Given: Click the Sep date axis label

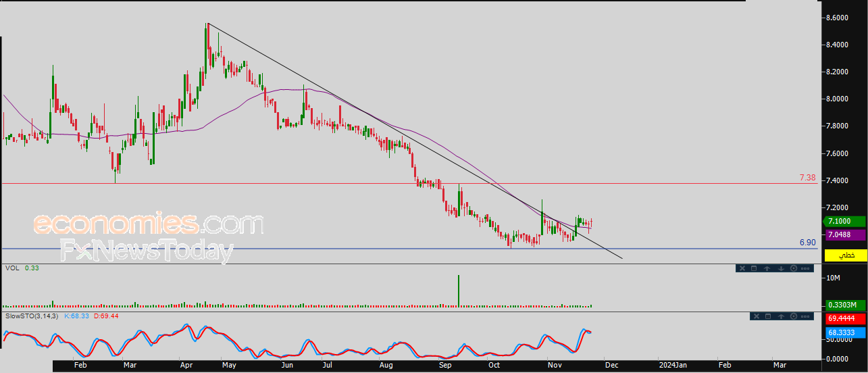Looking at the screenshot, I should coord(445,365).
